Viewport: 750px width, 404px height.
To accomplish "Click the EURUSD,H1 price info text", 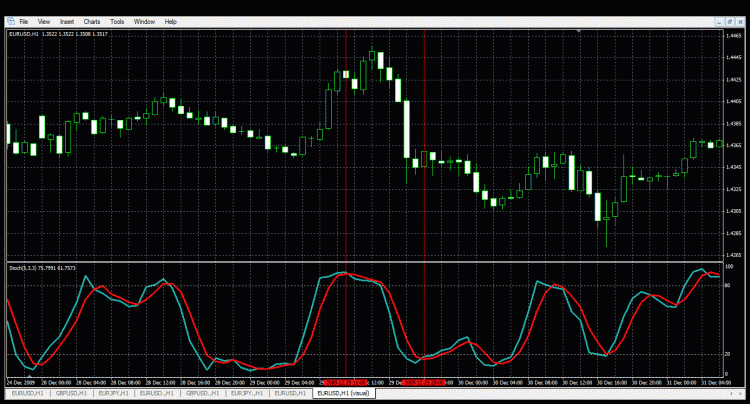I will pyautogui.click(x=58, y=34).
